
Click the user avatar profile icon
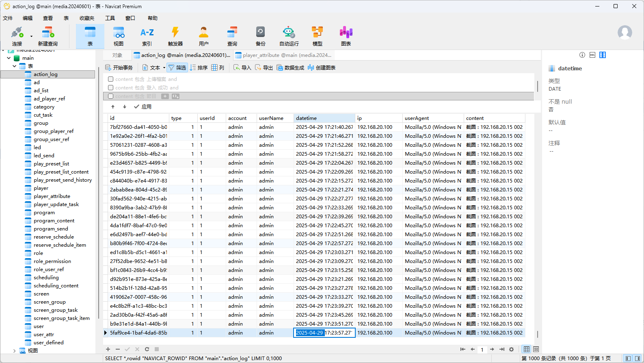coord(625,33)
